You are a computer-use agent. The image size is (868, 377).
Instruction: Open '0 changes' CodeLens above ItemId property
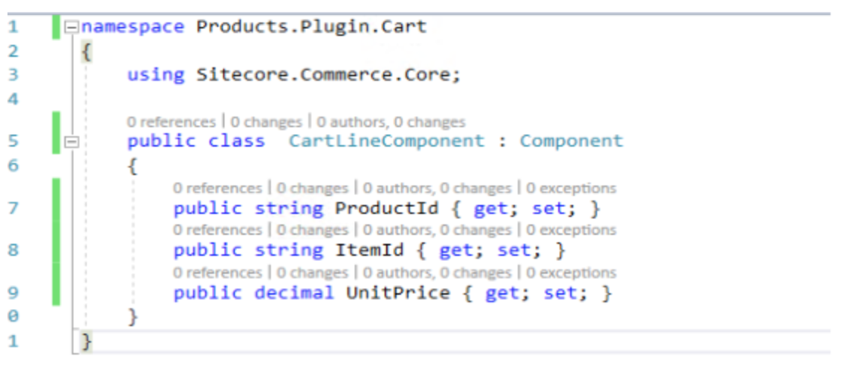pos(313,230)
